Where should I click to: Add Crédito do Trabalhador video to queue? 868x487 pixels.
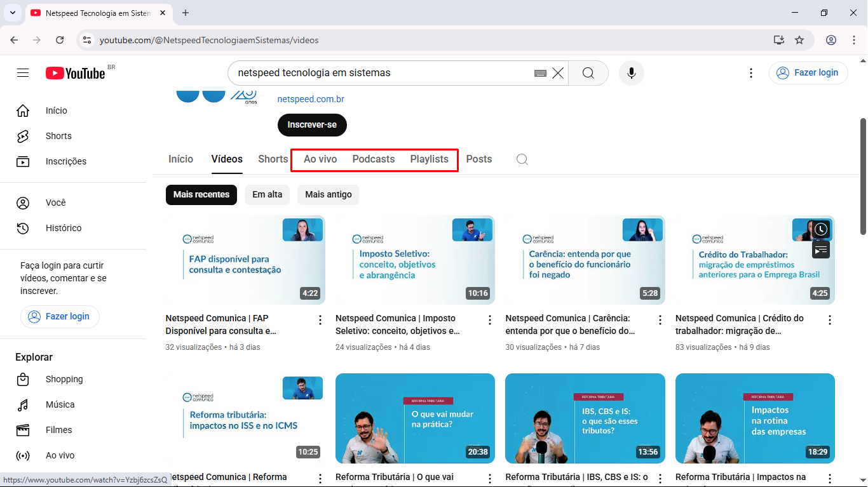821,250
